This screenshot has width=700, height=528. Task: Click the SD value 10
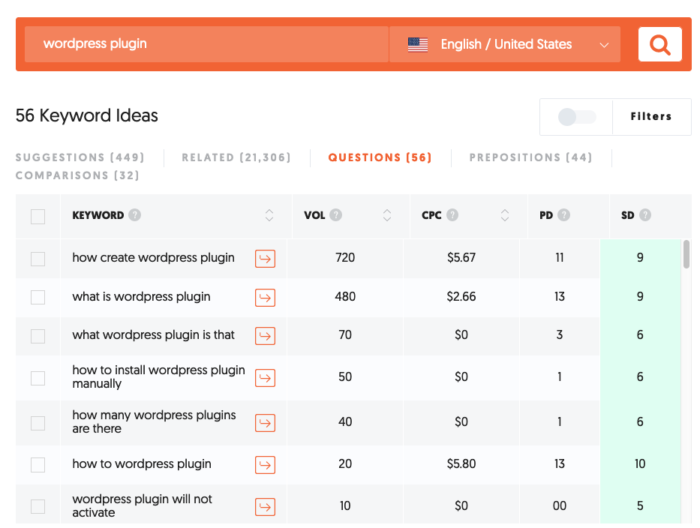640,464
